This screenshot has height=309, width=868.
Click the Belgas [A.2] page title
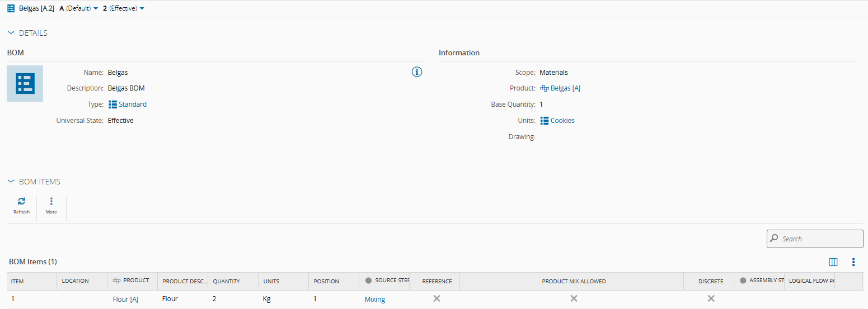[x=36, y=8]
